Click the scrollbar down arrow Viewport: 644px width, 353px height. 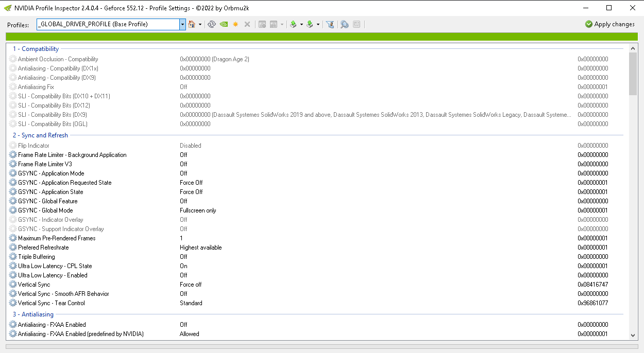(633, 336)
